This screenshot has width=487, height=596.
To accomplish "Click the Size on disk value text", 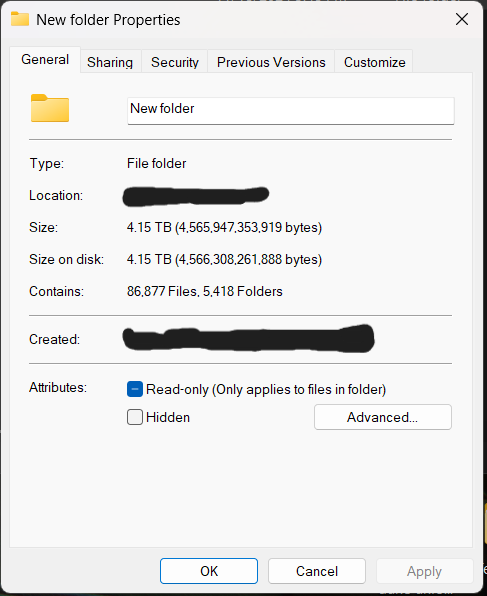I will coord(224,259).
